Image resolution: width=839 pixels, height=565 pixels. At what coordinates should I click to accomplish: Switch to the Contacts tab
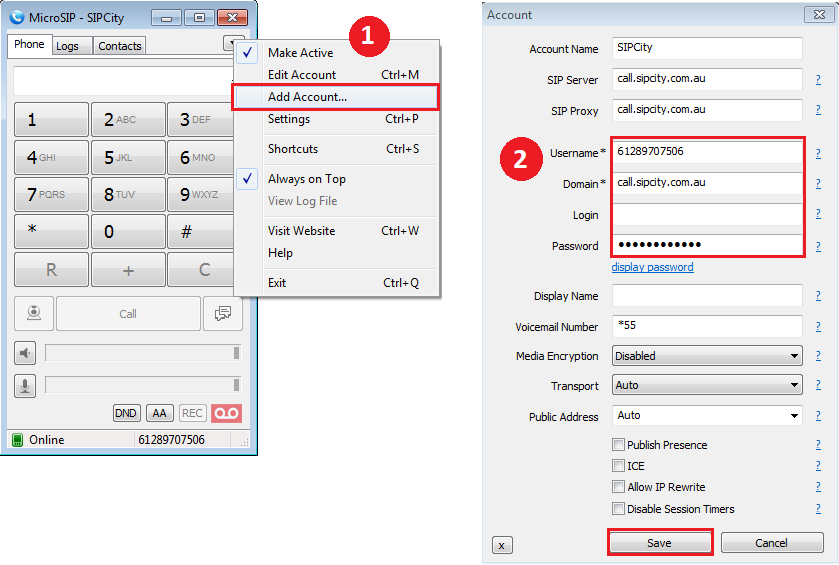tap(119, 46)
